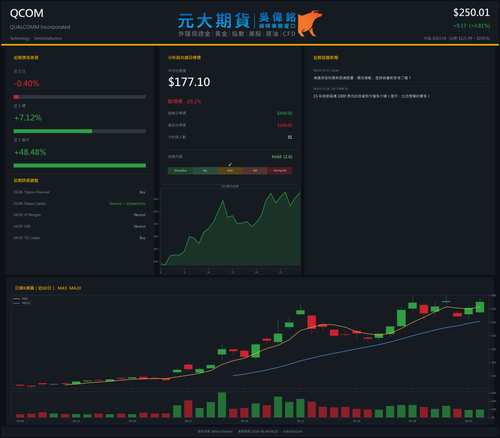Click the 05-11 date axis label
Viewport: 500px width, 438px height.
tap(300, 421)
